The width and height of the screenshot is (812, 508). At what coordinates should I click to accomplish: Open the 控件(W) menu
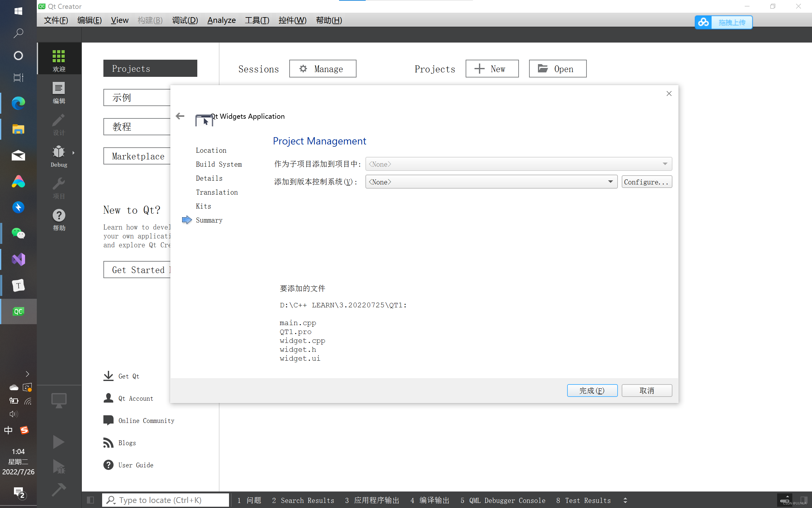coord(292,20)
